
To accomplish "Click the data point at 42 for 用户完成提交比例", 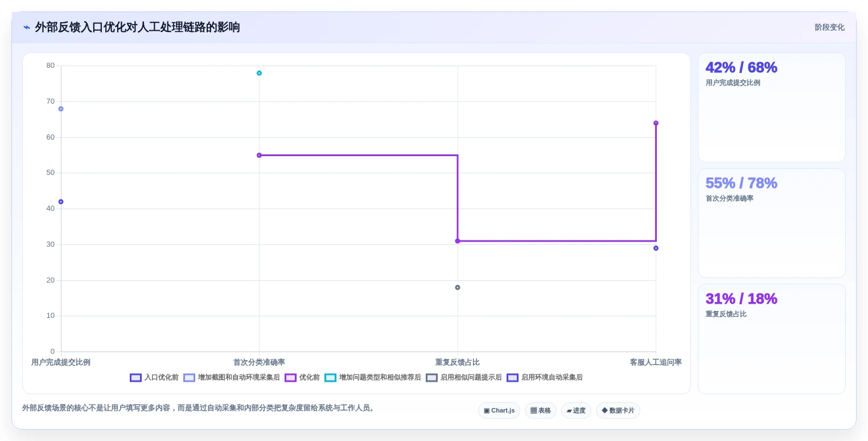I will [61, 202].
